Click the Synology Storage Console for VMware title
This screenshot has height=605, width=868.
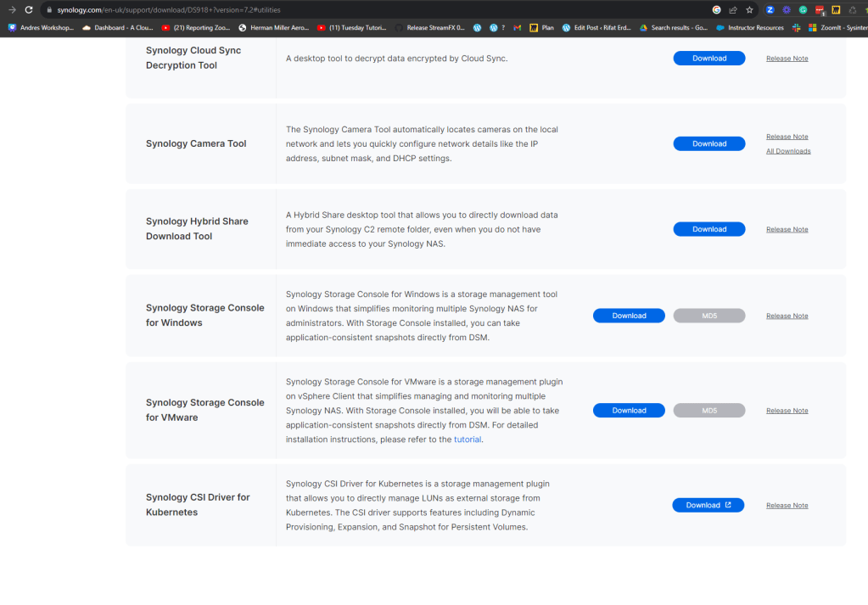204,410
